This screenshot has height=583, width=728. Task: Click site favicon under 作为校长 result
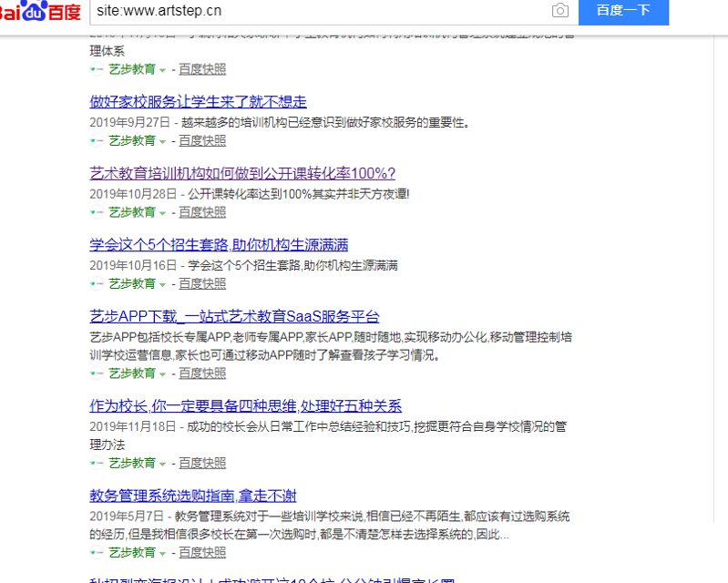[97, 464]
